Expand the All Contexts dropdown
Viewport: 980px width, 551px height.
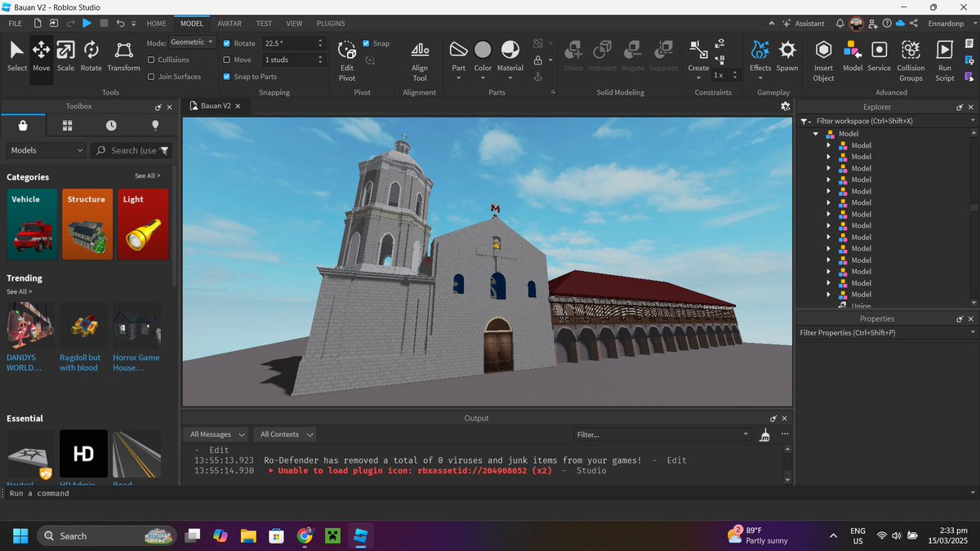coord(285,434)
